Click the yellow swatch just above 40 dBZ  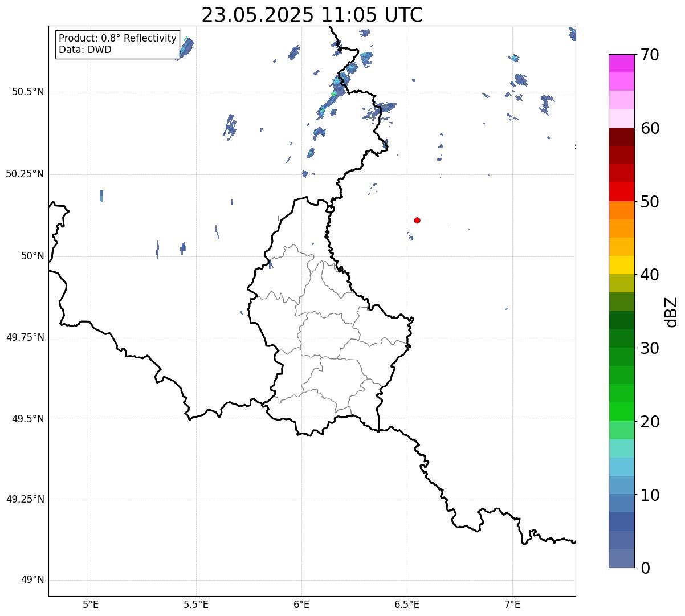point(622,265)
